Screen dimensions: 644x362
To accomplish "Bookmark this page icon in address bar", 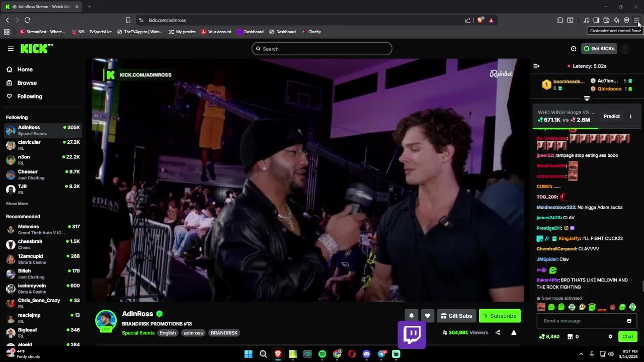I will tap(128, 20).
